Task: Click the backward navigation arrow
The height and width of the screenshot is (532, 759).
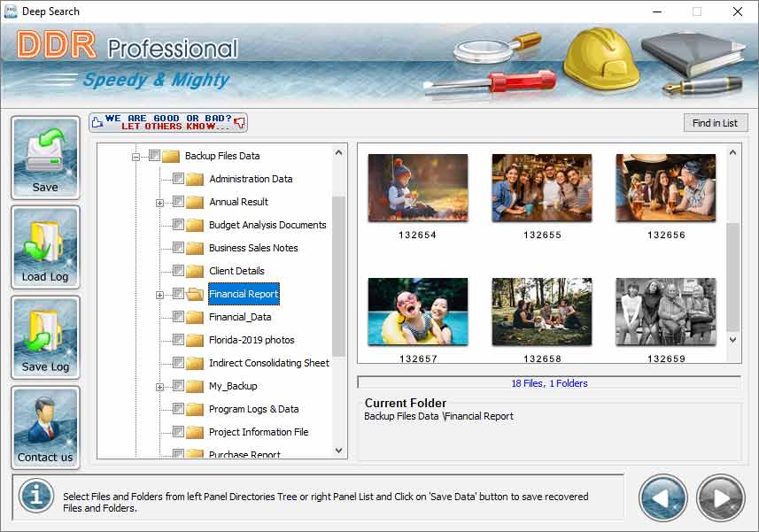Action: (662, 497)
